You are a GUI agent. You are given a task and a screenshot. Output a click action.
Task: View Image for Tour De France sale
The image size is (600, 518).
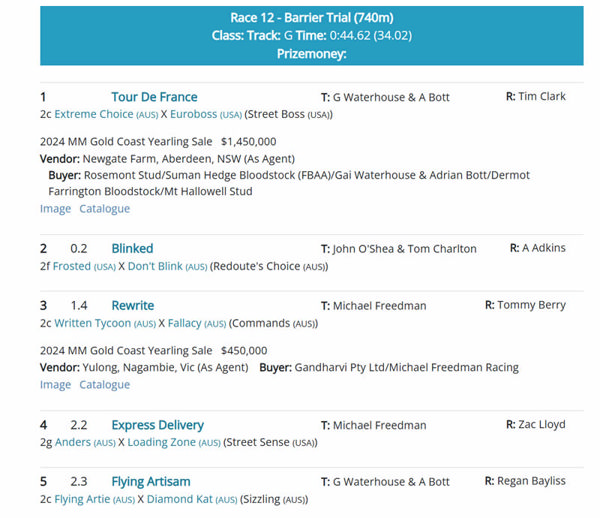tap(55, 209)
